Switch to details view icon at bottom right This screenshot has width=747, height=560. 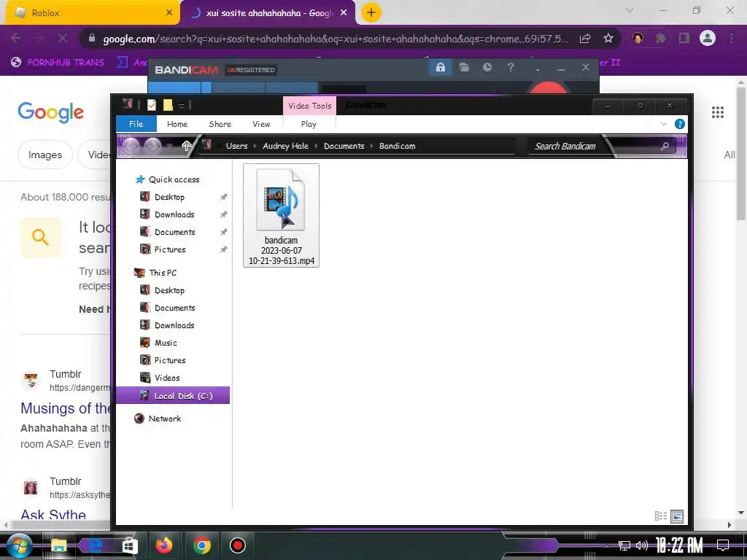click(661, 516)
